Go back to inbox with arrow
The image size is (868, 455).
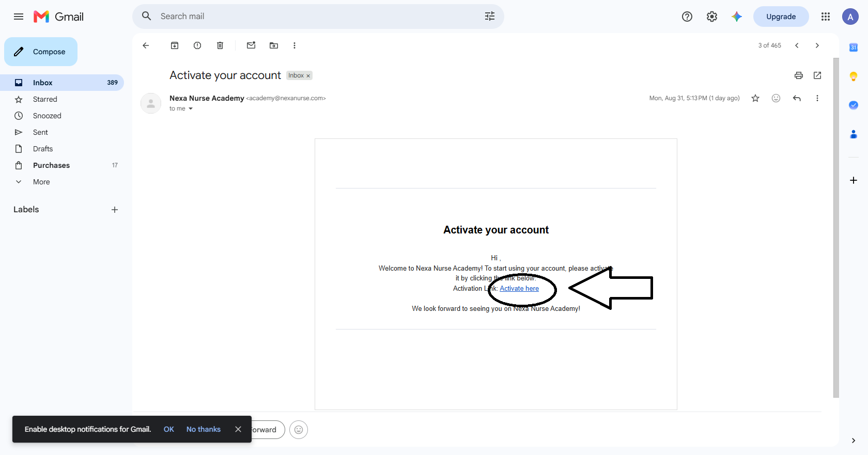146,45
